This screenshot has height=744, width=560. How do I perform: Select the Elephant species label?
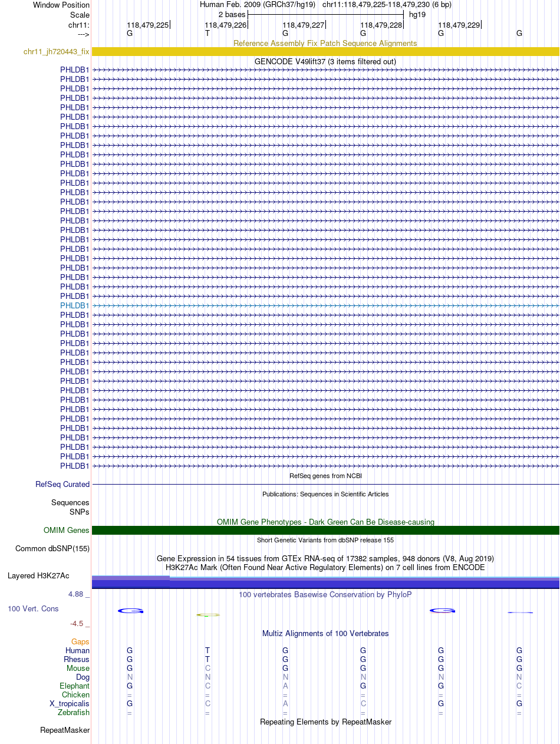74,686
